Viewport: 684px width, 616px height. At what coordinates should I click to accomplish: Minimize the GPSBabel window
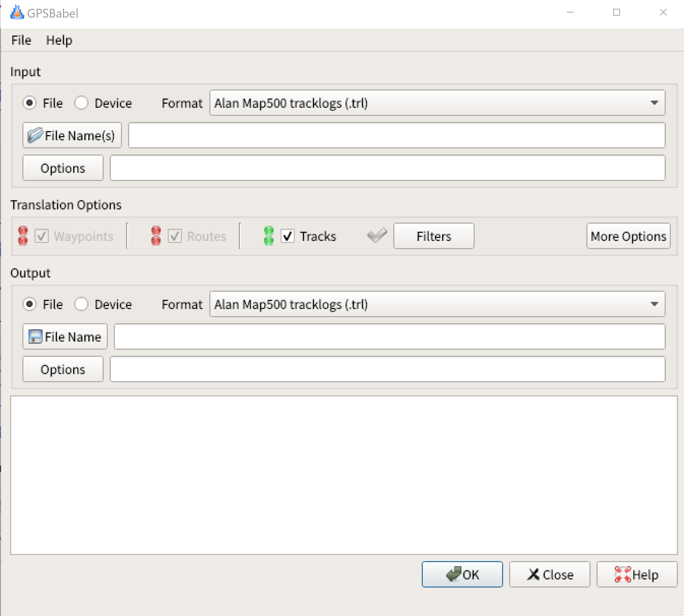click(570, 13)
